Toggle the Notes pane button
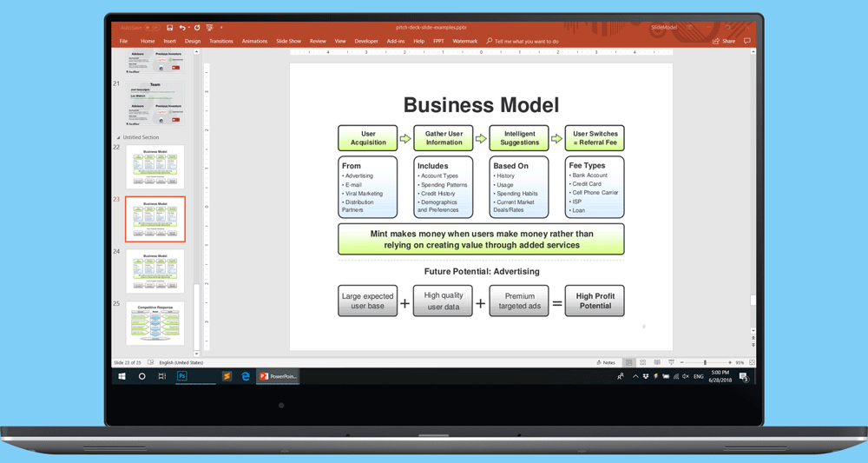This screenshot has height=463, width=868. (606, 363)
